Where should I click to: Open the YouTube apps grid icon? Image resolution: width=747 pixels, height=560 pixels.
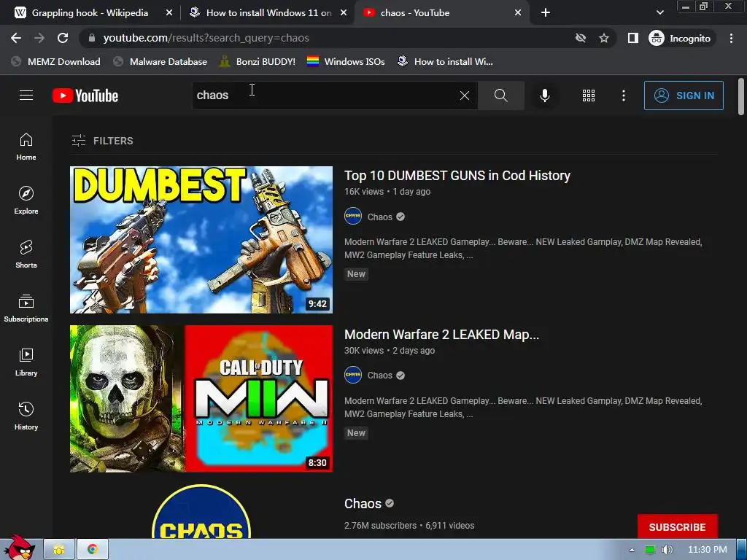(x=589, y=96)
